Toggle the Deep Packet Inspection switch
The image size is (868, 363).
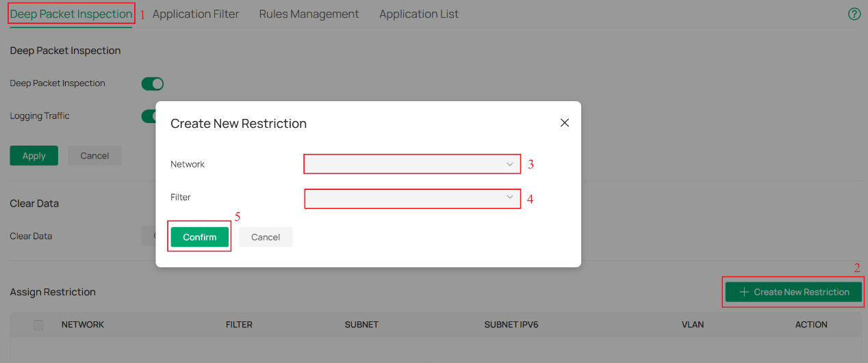click(x=153, y=83)
